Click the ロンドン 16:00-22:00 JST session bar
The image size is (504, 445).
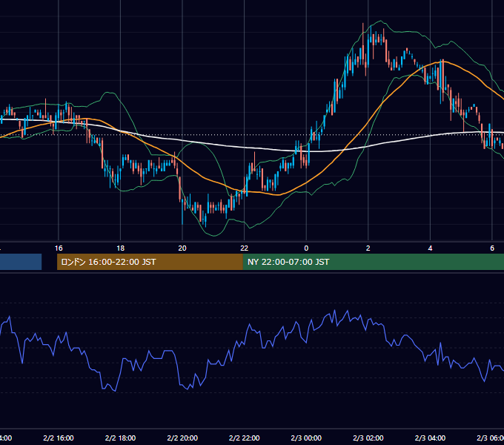click(150, 262)
